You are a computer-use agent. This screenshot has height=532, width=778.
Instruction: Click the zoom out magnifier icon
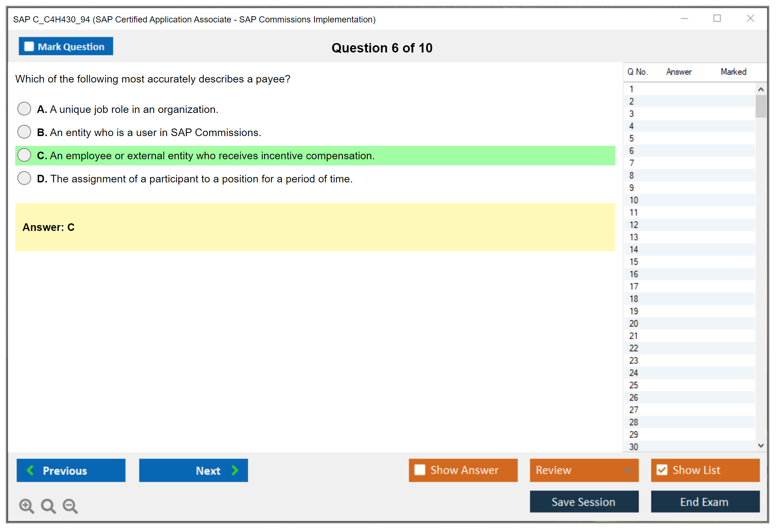click(x=70, y=506)
